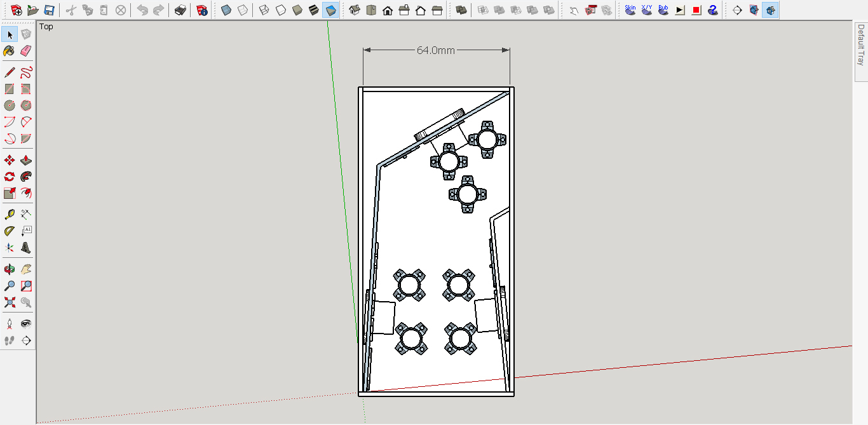The image size is (868, 425).
Task: Switch to Shaded style
Action: [x=297, y=10]
